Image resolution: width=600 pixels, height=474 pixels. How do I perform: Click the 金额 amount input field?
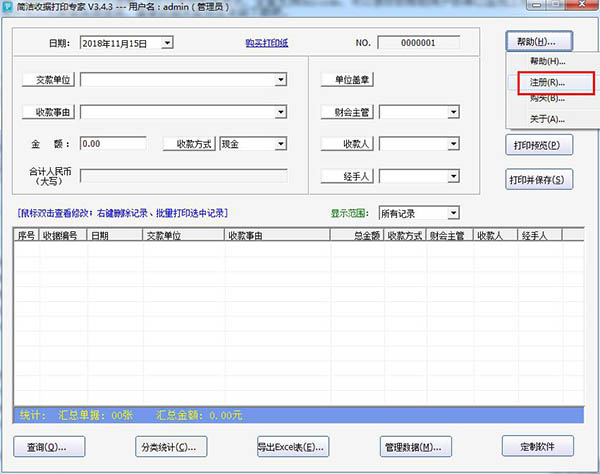click(x=118, y=144)
